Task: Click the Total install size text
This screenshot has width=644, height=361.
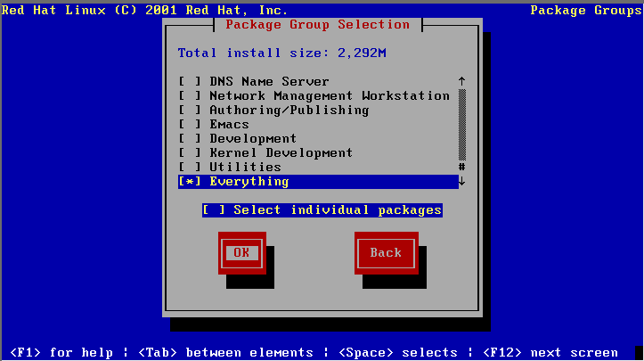Action: pos(281,53)
